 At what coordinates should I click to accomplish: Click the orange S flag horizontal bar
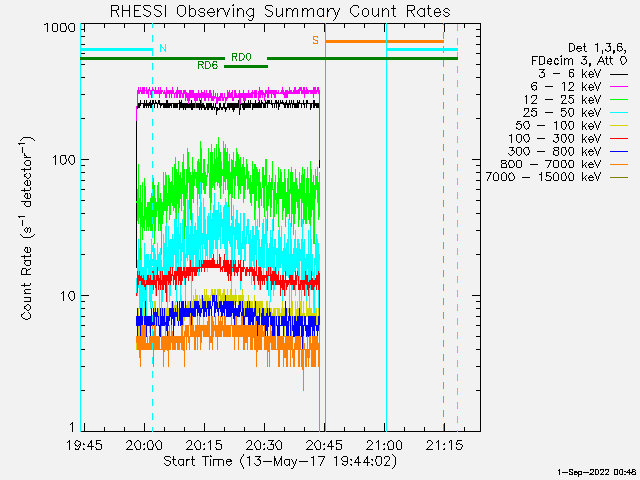pos(384,42)
